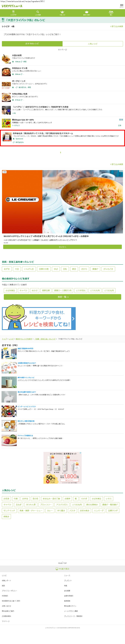This screenshot has width=125, height=644.
Task: Expand 絞り込み検索 at the top
Action: coord(117,26)
